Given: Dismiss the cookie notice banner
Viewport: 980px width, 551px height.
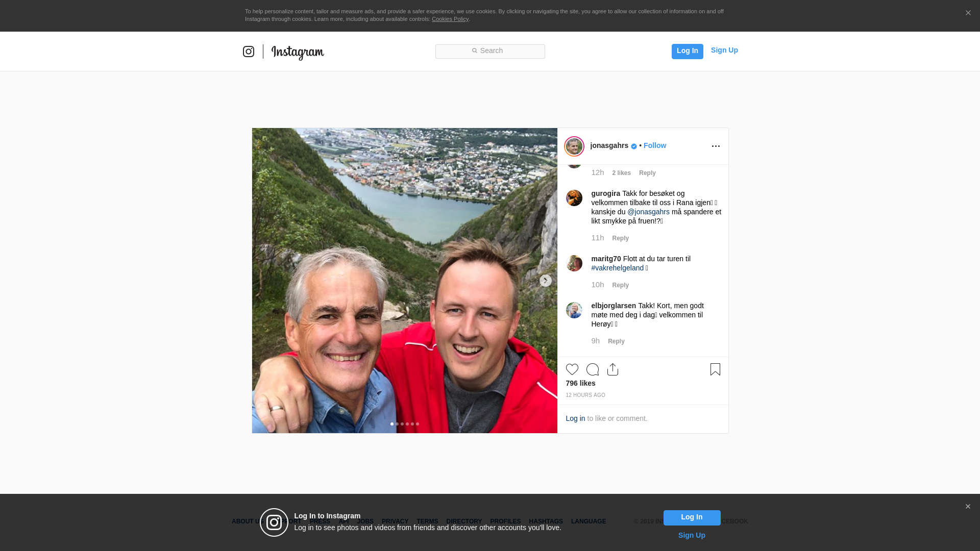Looking at the screenshot, I should coord(968,13).
